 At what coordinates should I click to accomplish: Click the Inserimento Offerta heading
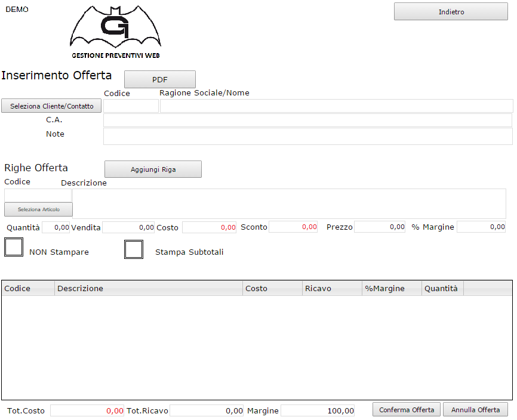56,75
